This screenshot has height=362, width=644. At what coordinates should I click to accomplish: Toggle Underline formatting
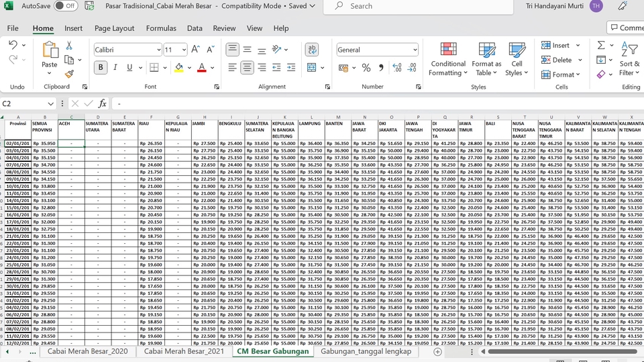[x=129, y=67]
